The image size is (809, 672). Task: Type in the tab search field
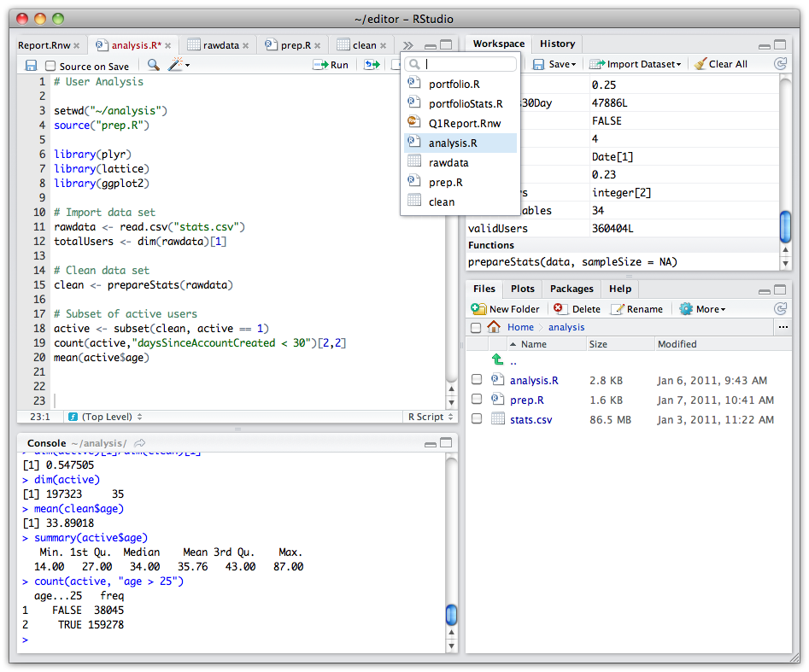(x=469, y=64)
